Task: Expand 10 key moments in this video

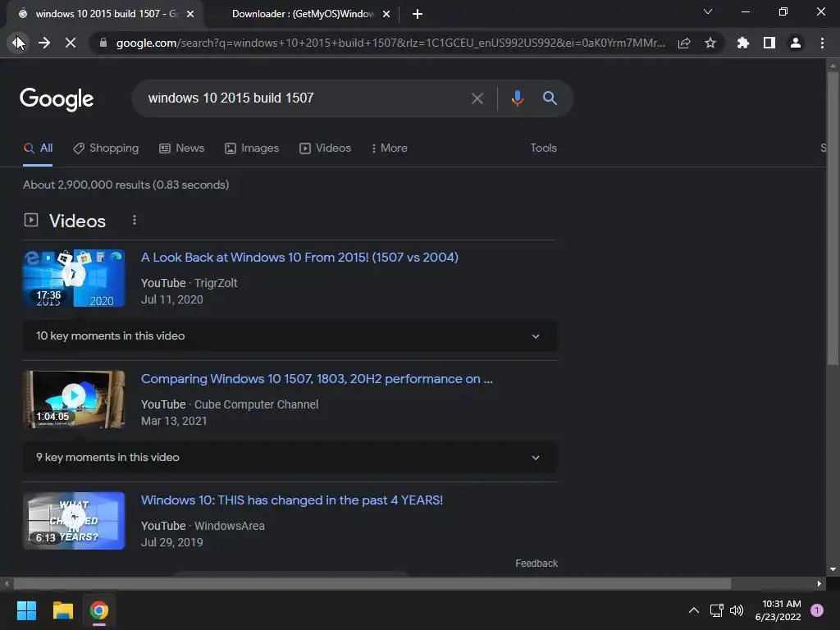Action: 290,336
